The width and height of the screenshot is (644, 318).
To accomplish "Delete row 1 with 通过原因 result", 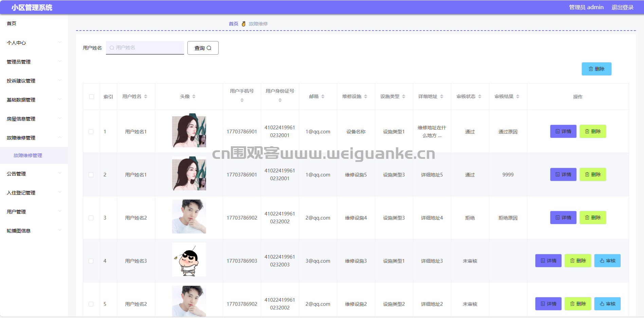I will pyautogui.click(x=593, y=131).
